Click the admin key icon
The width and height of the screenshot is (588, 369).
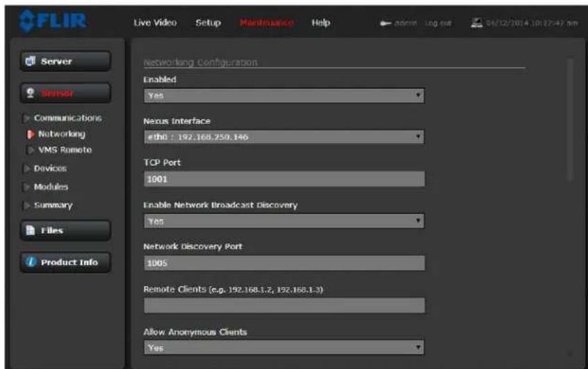(x=386, y=23)
